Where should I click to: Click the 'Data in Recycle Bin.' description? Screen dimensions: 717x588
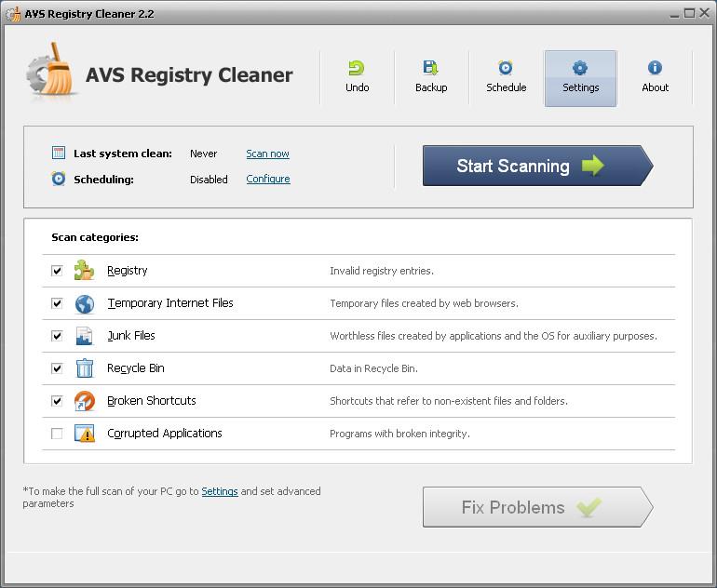click(373, 368)
